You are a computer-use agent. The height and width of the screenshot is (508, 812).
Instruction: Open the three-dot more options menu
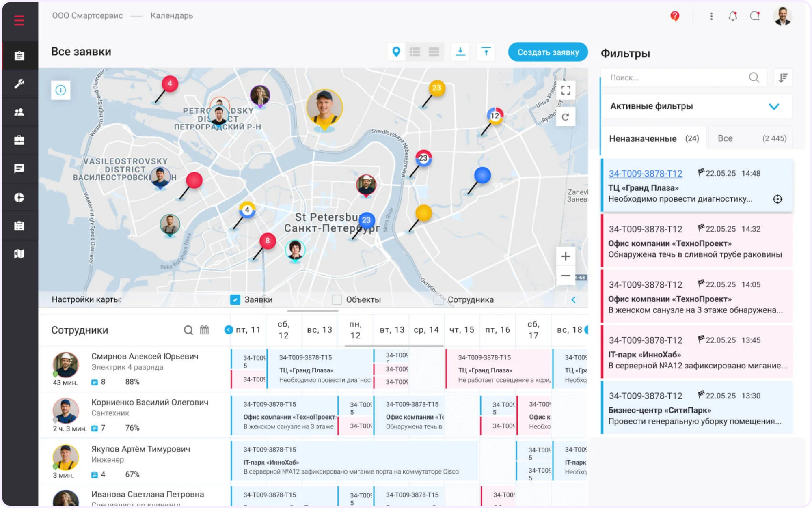coord(711,16)
